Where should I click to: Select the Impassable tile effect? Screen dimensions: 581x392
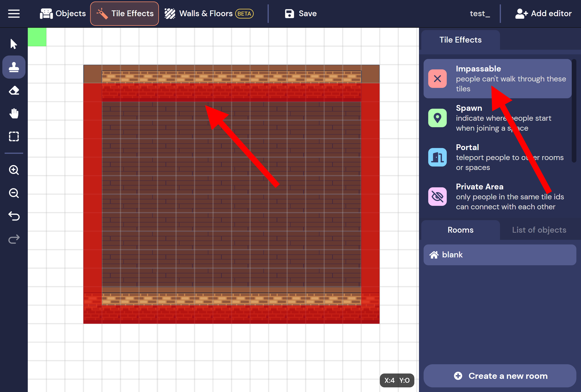tap(497, 79)
